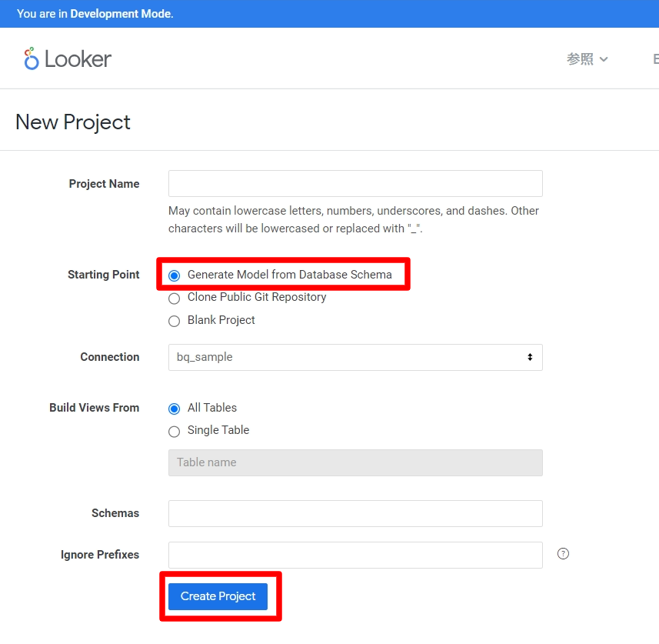The height and width of the screenshot is (644, 659).
Task: Click the Looker wordmark text
Action: [78, 59]
